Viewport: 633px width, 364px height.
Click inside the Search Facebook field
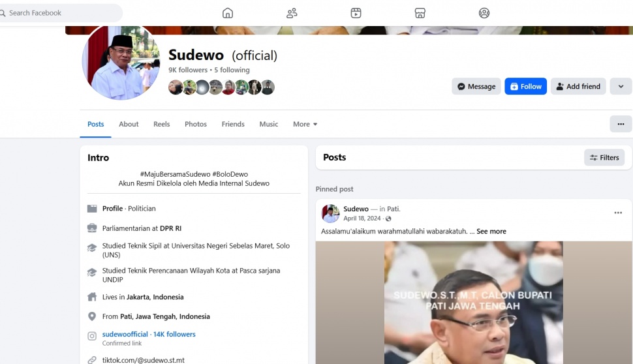tap(61, 13)
